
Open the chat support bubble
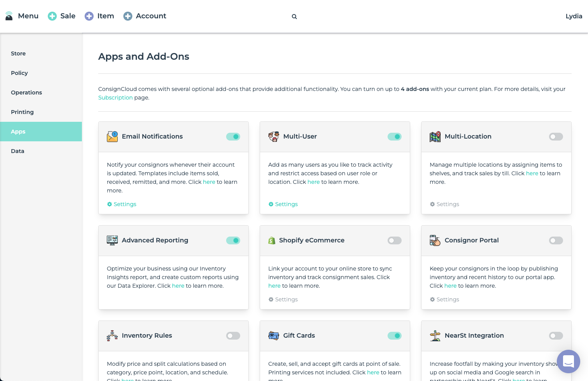pos(568,361)
